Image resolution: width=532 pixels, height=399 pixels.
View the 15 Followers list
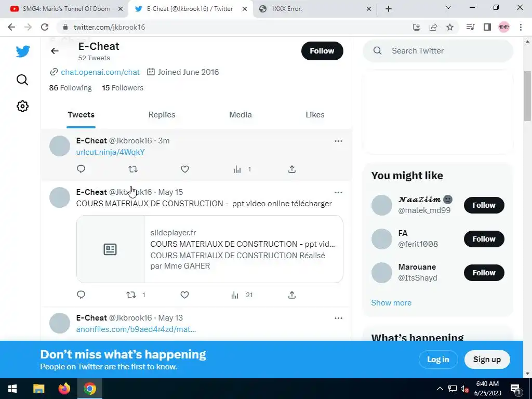tap(123, 88)
